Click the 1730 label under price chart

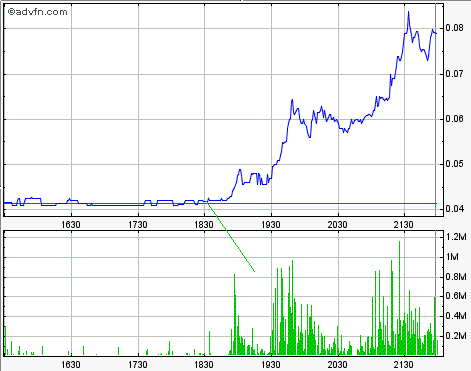[x=138, y=225]
